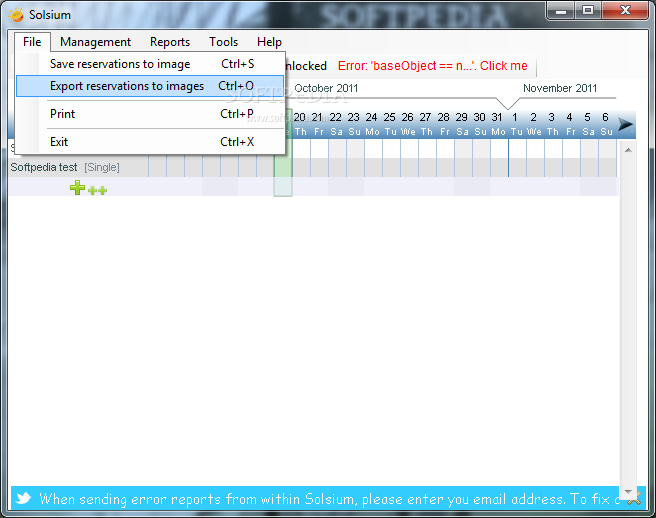Click the Twitter bird icon
Image resolution: width=656 pixels, height=518 pixels.
(23, 498)
